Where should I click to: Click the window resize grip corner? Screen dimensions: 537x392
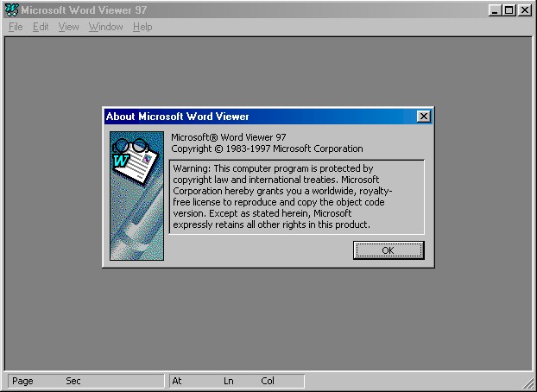click(528, 383)
